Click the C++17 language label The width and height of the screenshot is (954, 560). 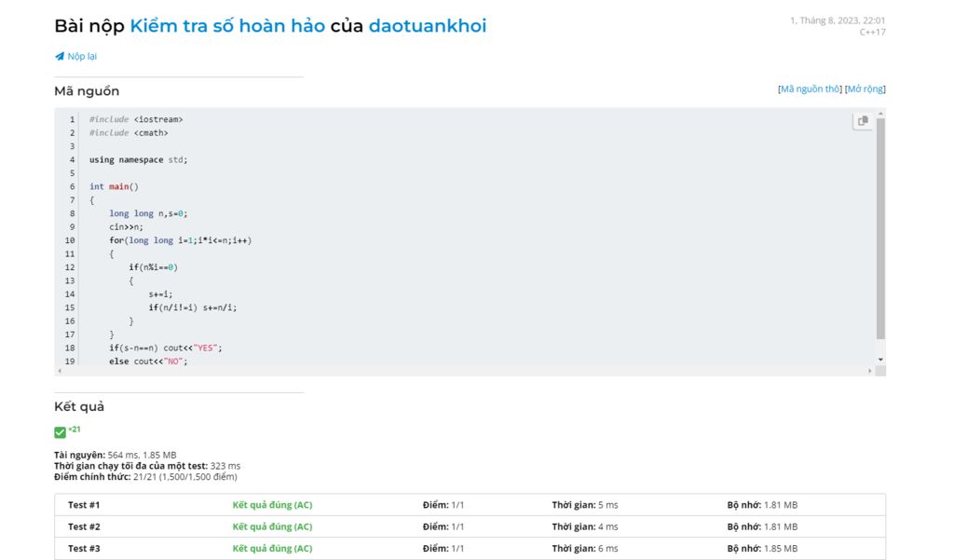pyautogui.click(x=872, y=32)
